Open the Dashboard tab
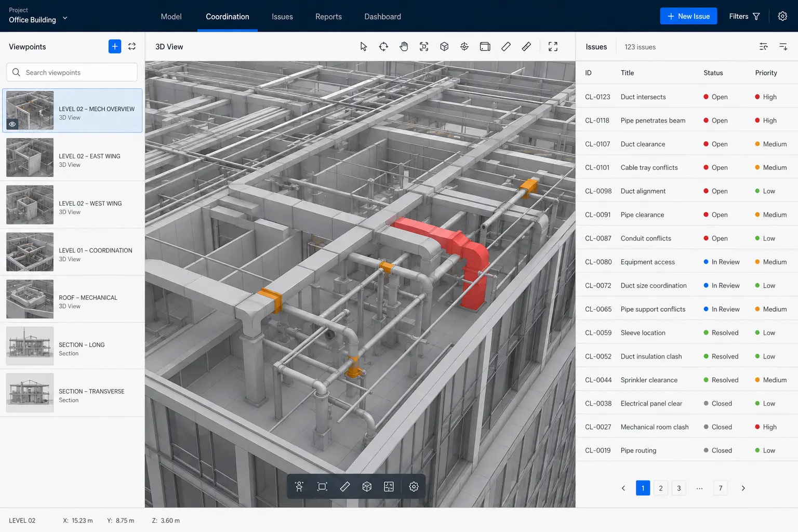Screen dimensions: 798x532 coord(382,17)
